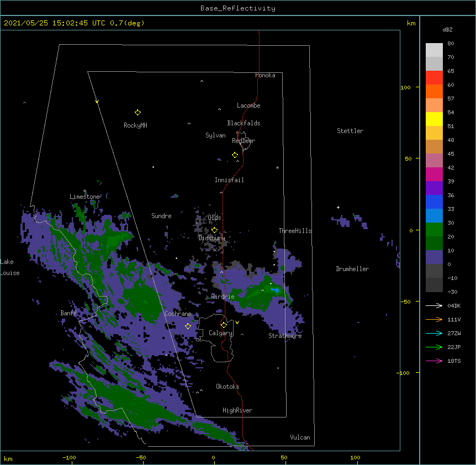Image resolution: width=476 pixels, height=465 pixels.
Task: Select the bright green 20-30 dBZ swatch
Action: (x=434, y=230)
